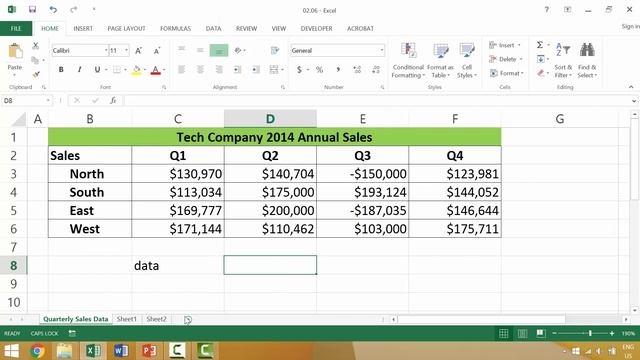The width and height of the screenshot is (640, 360).
Task: Increase the cell indent
Action: point(256,70)
